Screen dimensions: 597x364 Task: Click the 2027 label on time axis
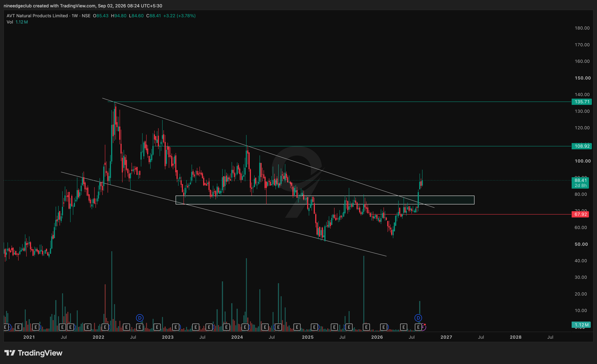[446, 337]
